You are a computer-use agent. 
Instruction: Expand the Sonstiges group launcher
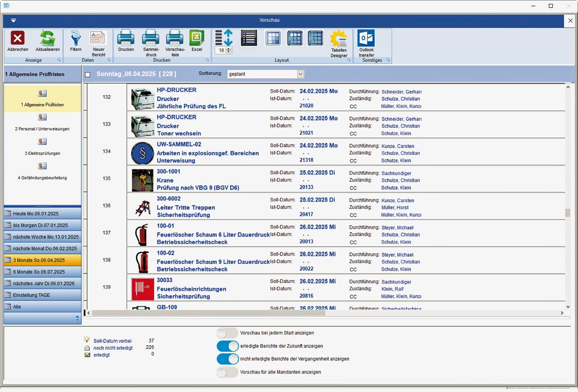(x=388, y=60)
